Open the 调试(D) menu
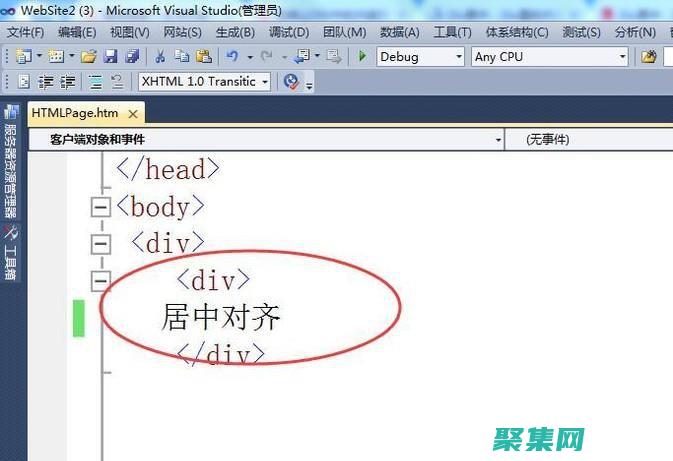Image resolution: width=673 pixels, height=461 pixels. point(288,32)
